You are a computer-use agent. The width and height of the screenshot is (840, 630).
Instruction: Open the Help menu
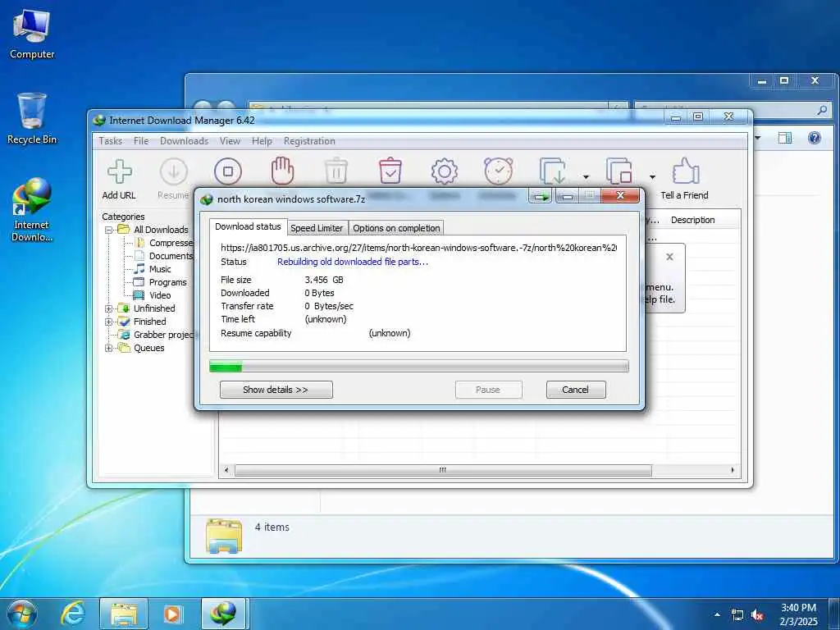262,141
